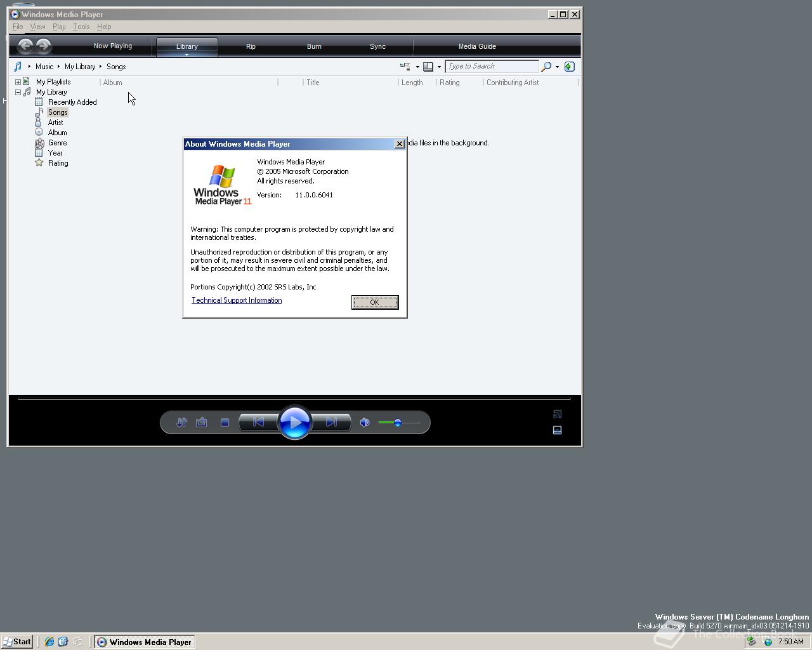
Task: Open the Library tab dropdown arrow
Action: tap(187, 55)
